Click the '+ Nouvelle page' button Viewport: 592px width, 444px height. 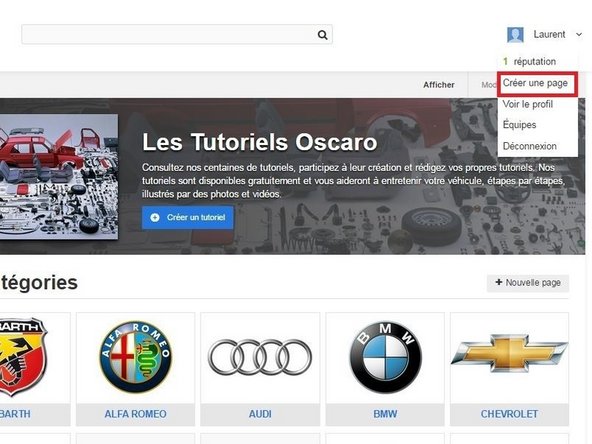pos(527,283)
